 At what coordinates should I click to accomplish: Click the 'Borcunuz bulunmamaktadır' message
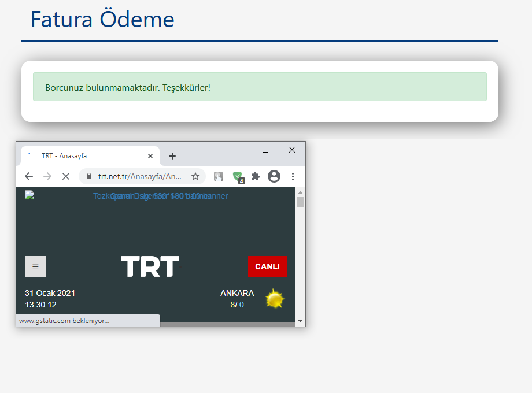click(x=128, y=87)
